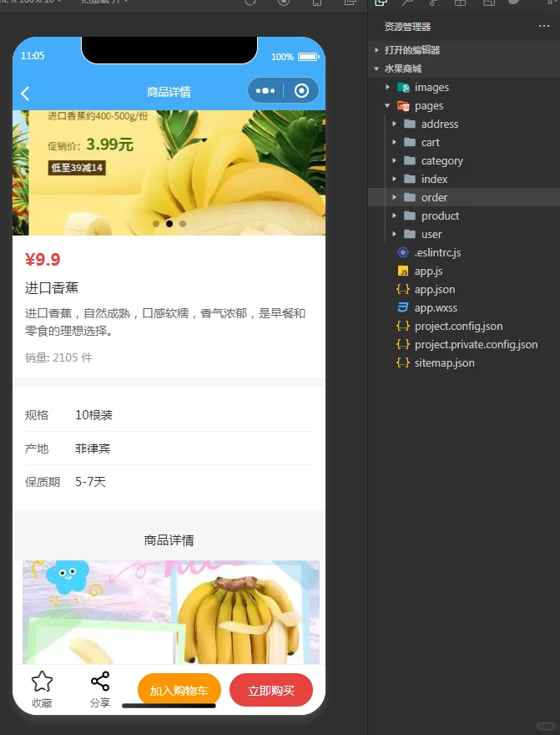Expand the cart folder arrow

point(394,142)
